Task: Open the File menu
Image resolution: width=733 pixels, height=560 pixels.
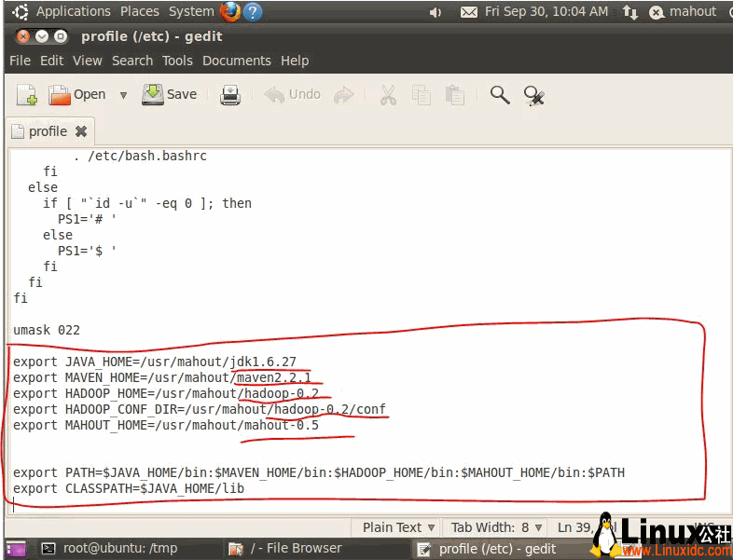Action: point(21,61)
